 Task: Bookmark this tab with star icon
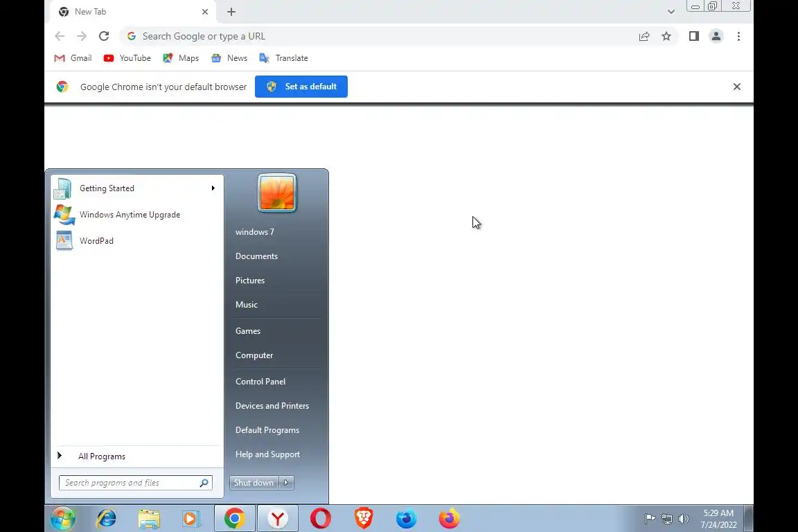point(666,36)
